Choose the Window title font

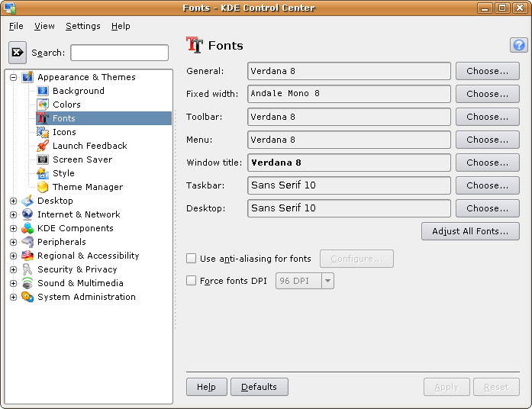click(488, 163)
